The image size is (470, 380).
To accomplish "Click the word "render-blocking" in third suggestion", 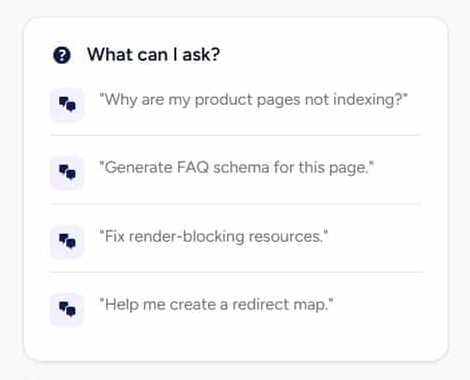I will [x=187, y=236].
